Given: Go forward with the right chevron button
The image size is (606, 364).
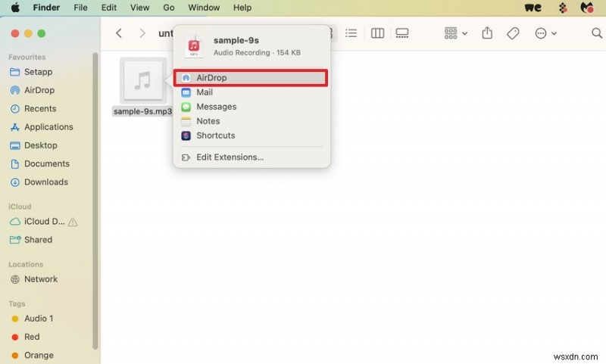Looking at the screenshot, I should pyautogui.click(x=142, y=33).
